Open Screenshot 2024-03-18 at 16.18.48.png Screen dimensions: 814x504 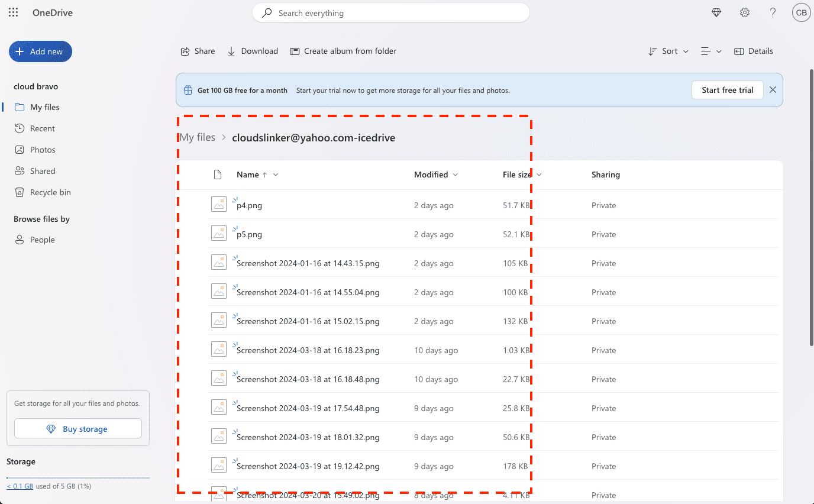pyautogui.click(x=308, y=379)
